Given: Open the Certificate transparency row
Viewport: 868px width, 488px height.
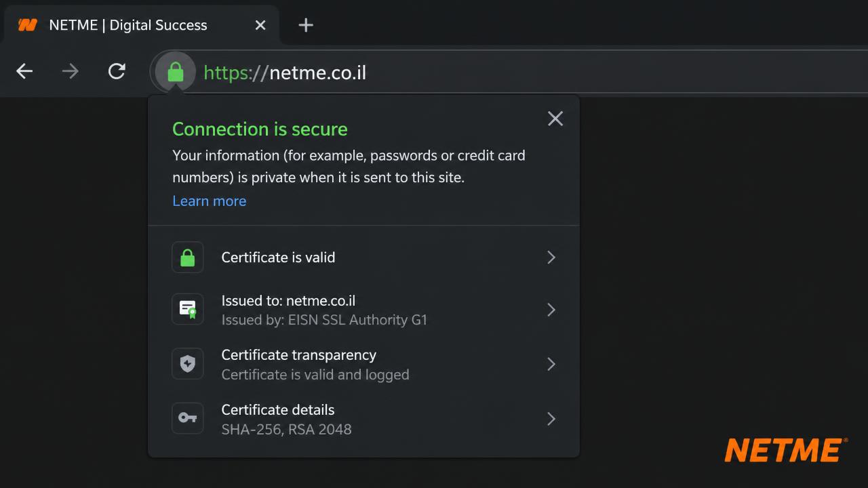Looking at the screenshot, I should click(x=363, y=365).
